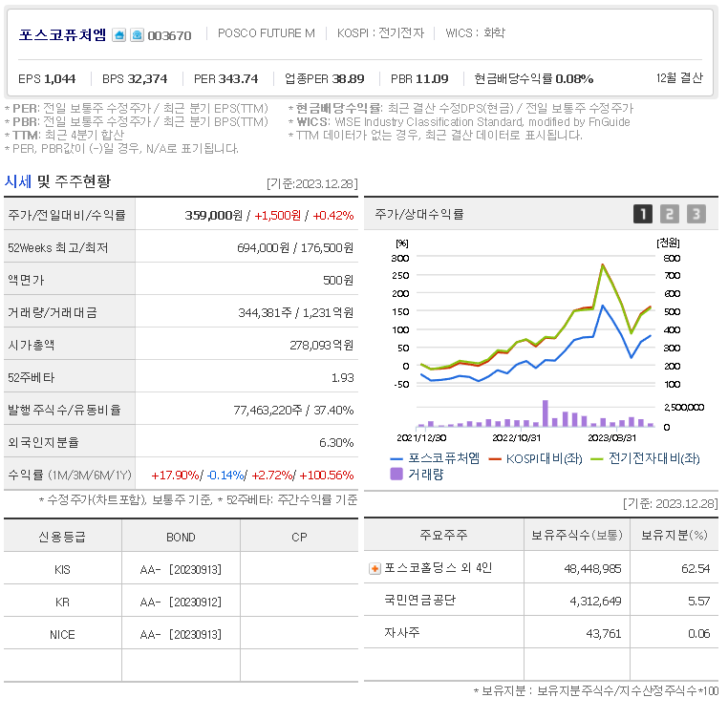Select PER 343.74 value
Viewport: 728px width, 719px height.
click(x=225, y=79)
